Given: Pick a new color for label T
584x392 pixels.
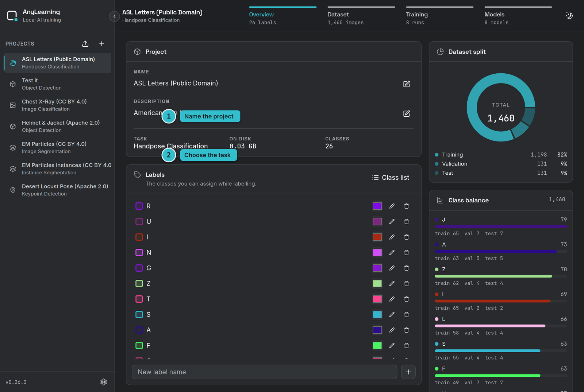Looking at the screenshot, I should coord(377,299).
